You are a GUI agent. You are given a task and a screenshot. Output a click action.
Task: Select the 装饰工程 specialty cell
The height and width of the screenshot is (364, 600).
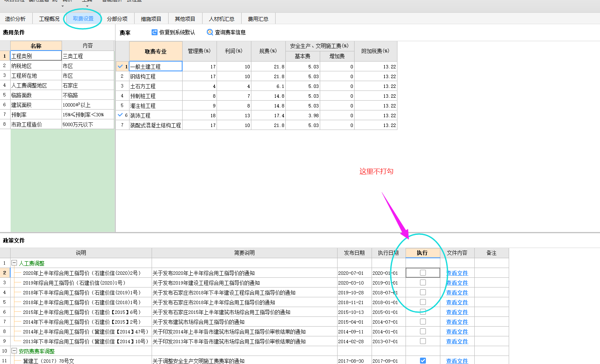point(156,115)
